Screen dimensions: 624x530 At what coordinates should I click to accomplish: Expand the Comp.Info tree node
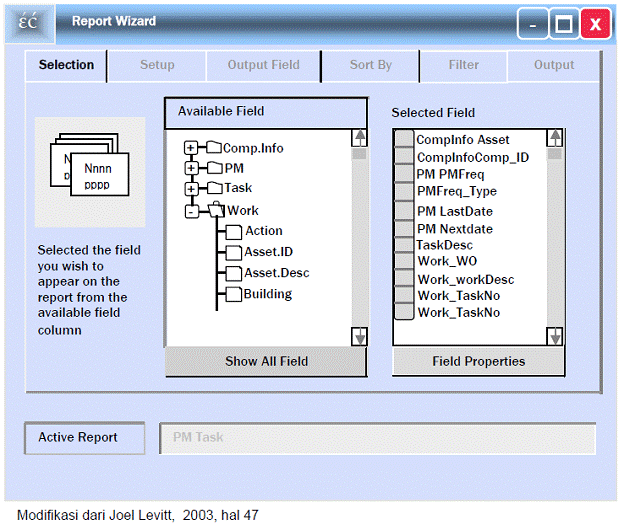pyautogui.click(x=191, y=148)
